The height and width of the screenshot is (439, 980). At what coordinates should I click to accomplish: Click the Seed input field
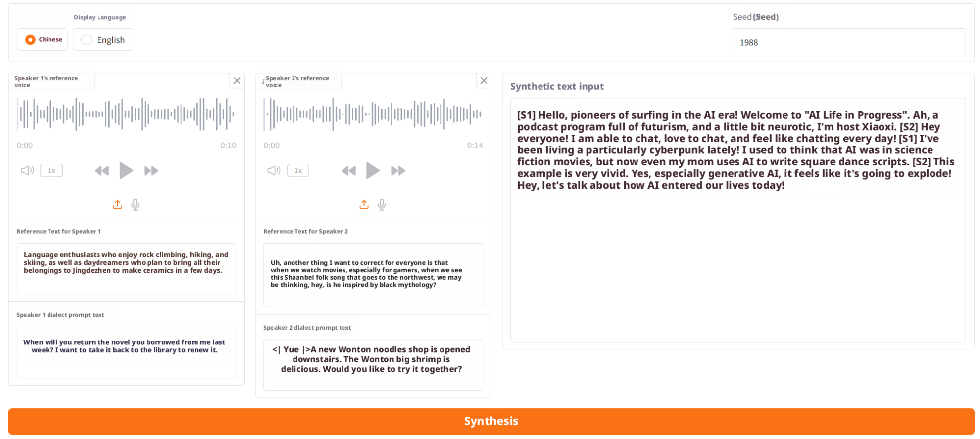click(x=848, y=42)
